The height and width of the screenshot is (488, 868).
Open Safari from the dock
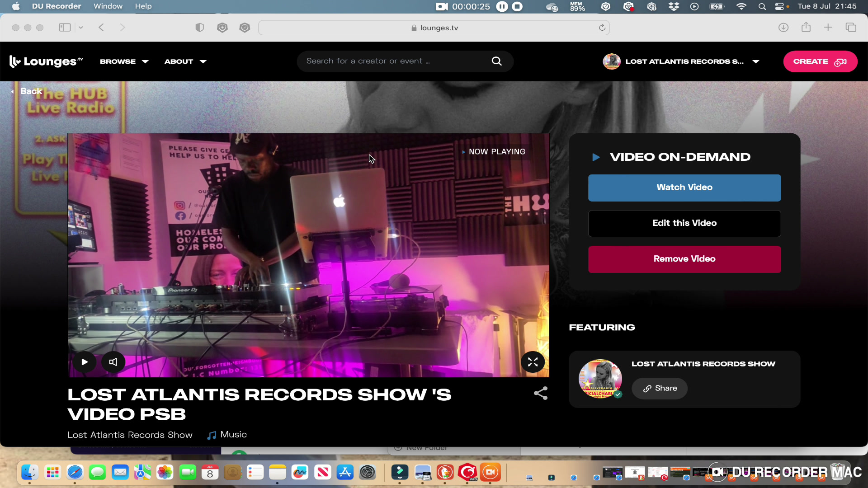75,473
